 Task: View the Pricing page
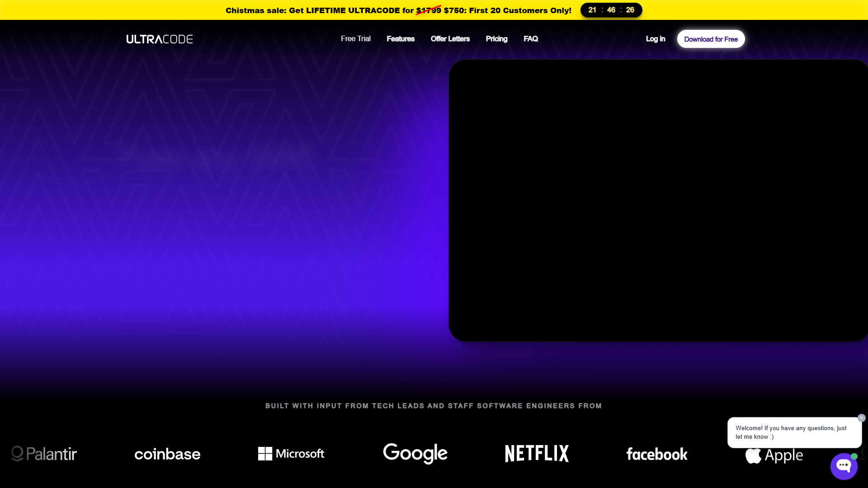[x=496, y=39]
